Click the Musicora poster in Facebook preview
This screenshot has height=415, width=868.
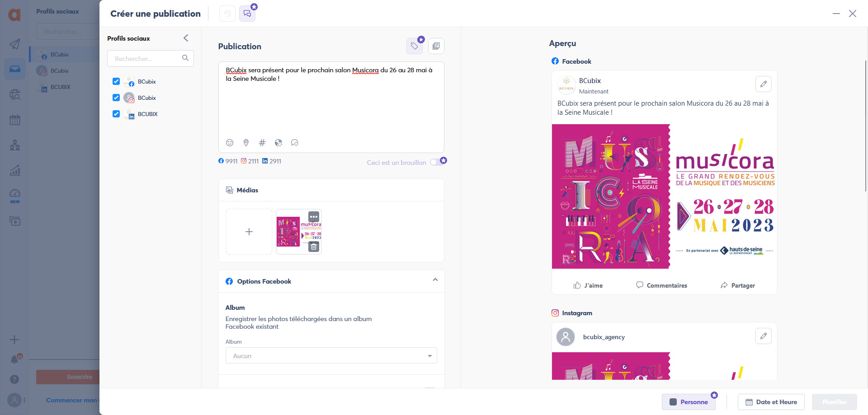(x=665, y=196)
